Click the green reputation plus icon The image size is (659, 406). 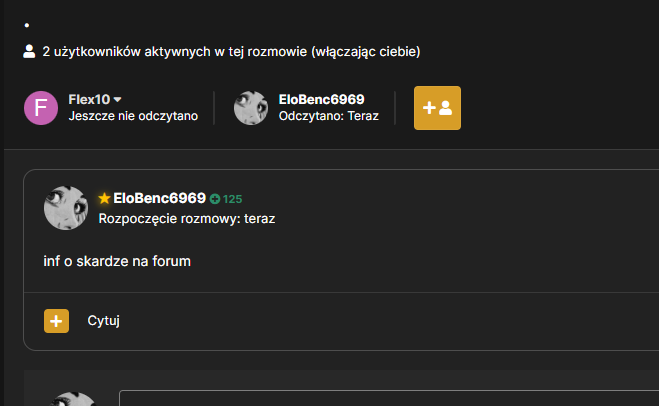pos(215,199)
